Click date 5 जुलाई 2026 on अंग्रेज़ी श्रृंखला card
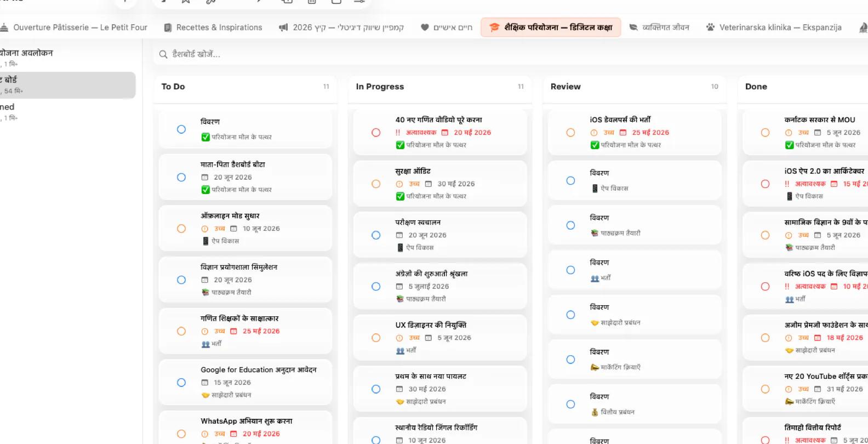The width and height of the screenshot is (868, 444). [429, 287]
